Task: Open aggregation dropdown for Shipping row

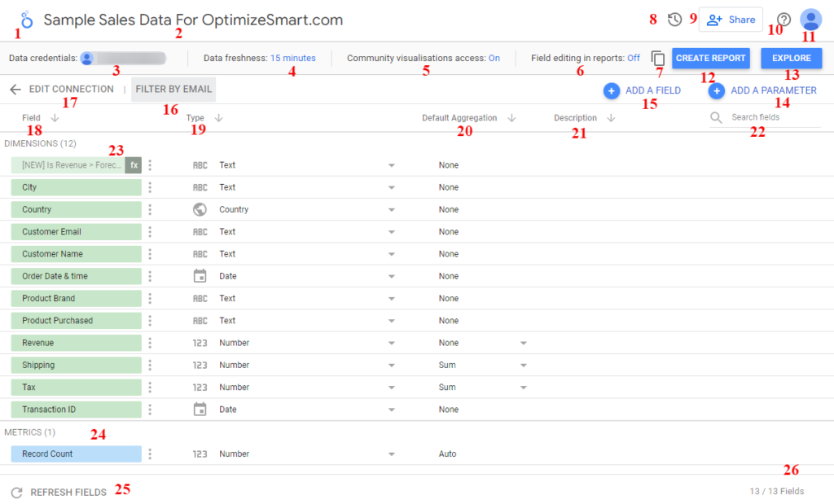Action: pyautogui.click(x=524, y=366)
